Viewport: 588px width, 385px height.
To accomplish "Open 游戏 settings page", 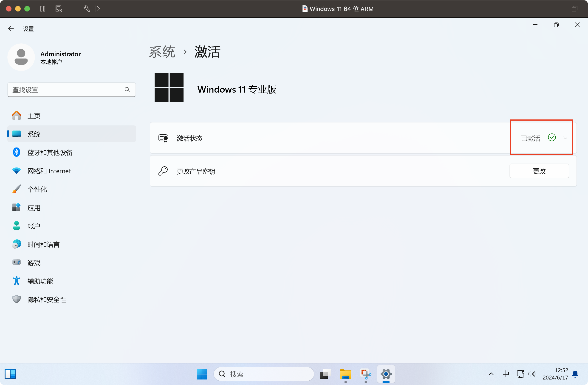I will pos(72,263).
